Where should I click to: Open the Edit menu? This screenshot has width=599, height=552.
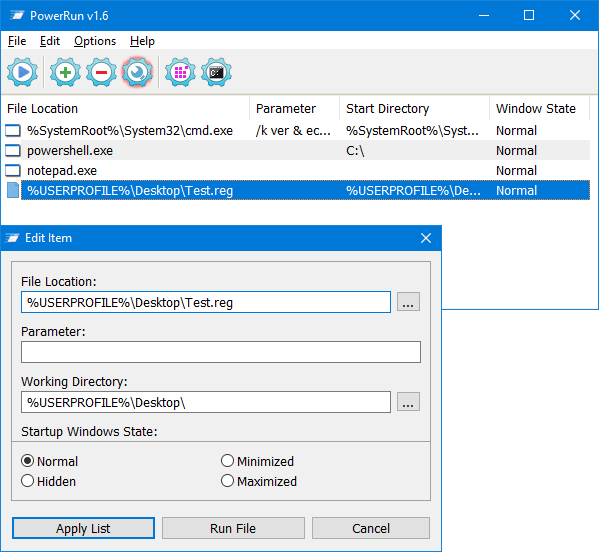click(50, 41)
